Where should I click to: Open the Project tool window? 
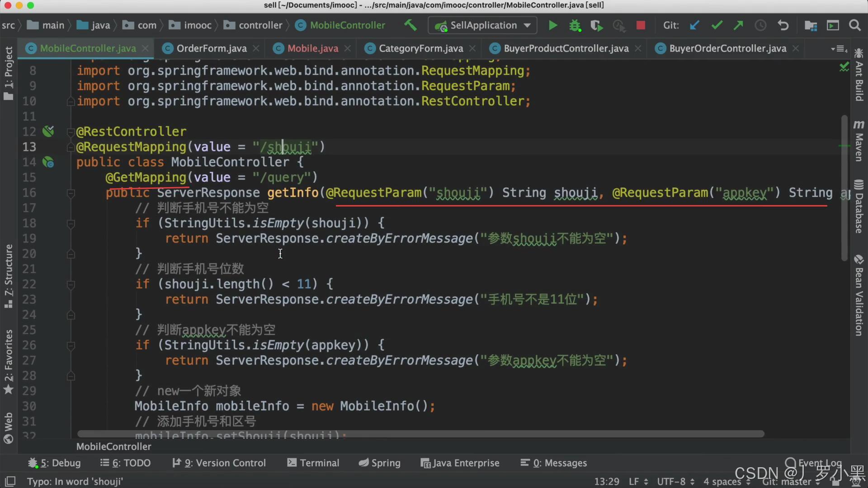pyautogui.click(x=8, y=73)
